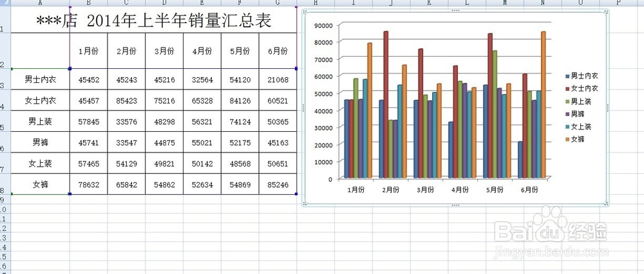Select the orange 女裤 bar in 1月份

tap(370, 111)
